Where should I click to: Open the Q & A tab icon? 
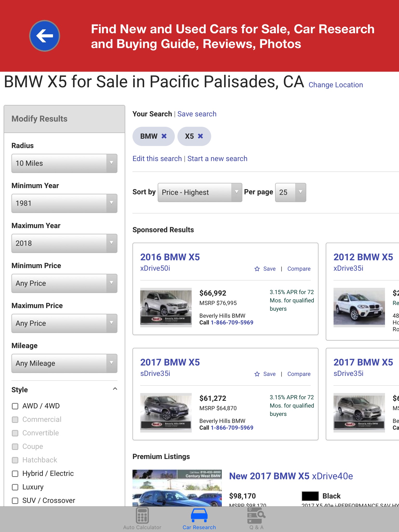(x=256, y=516)
